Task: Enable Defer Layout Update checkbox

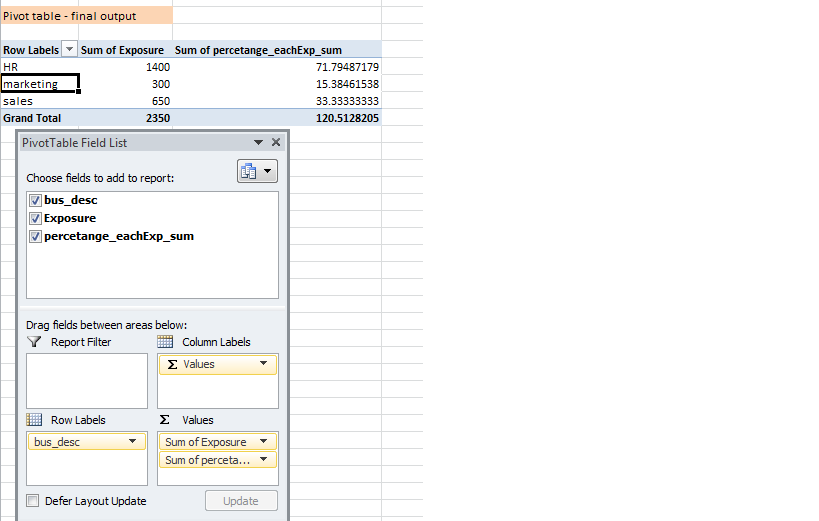Action: click(x=32, y=501)
